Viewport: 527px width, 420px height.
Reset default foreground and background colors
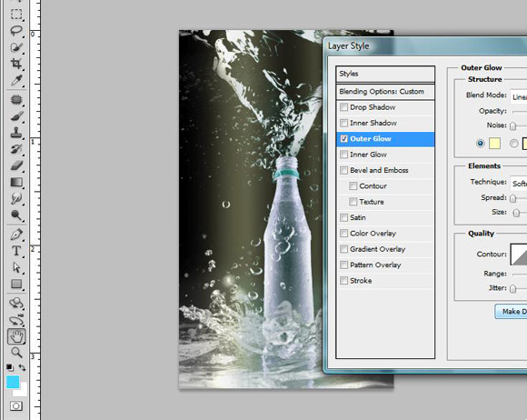pos(10,367)
